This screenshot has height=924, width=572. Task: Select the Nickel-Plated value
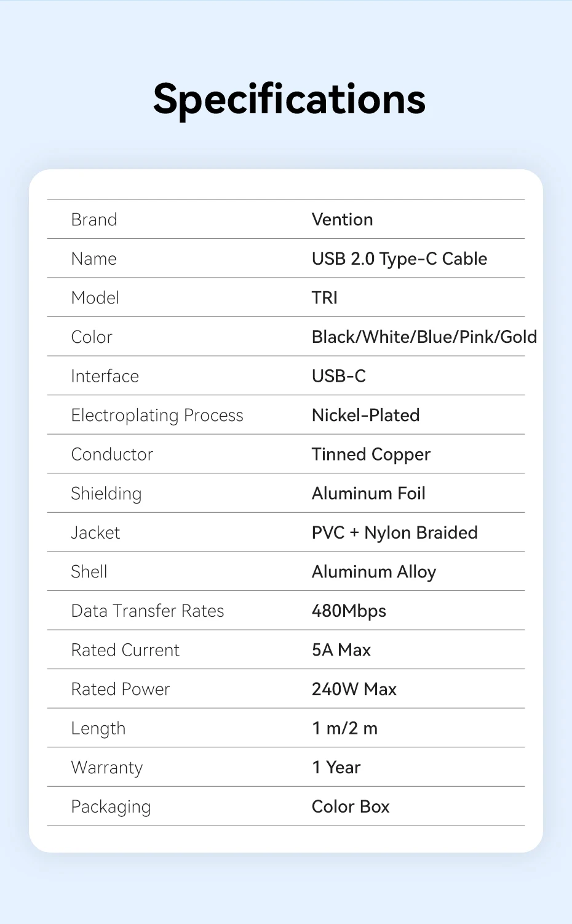pos(365,416)
